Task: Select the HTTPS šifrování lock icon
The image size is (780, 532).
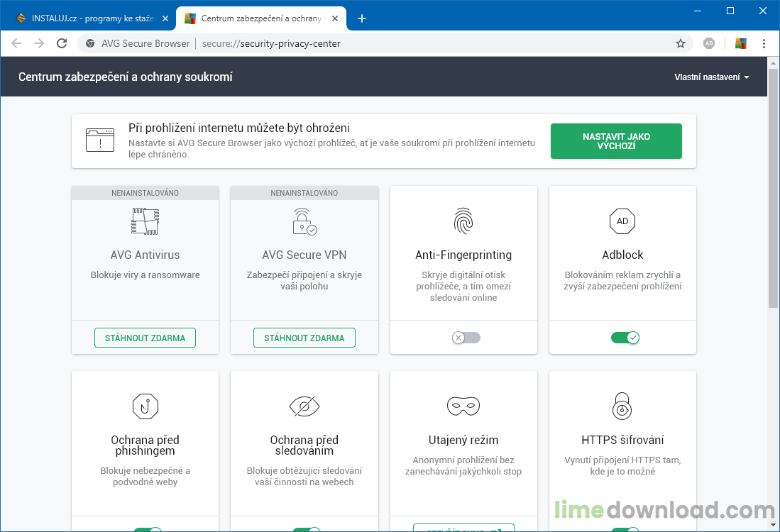Action: point(622,406)
